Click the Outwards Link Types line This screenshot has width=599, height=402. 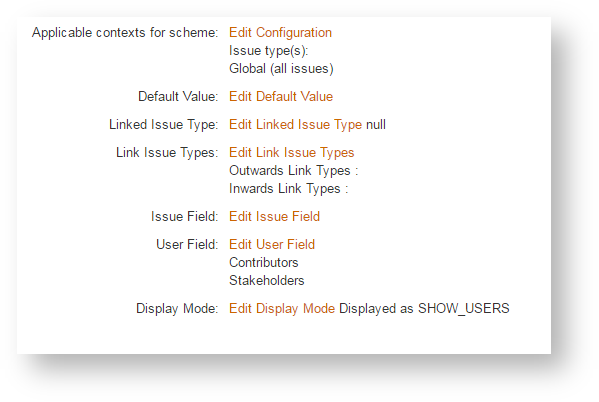click(293, 171)
